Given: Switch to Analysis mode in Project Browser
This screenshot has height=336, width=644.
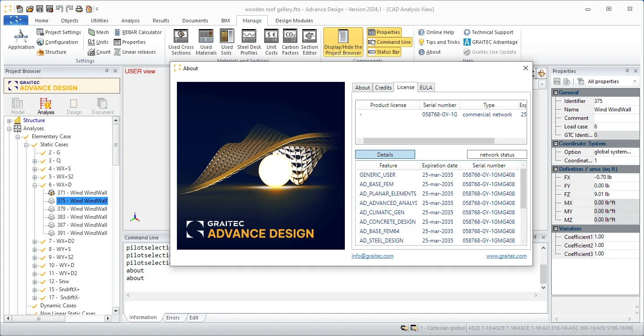Looking at the screenshot, I should pyautogui.click(x=46, y=106).
